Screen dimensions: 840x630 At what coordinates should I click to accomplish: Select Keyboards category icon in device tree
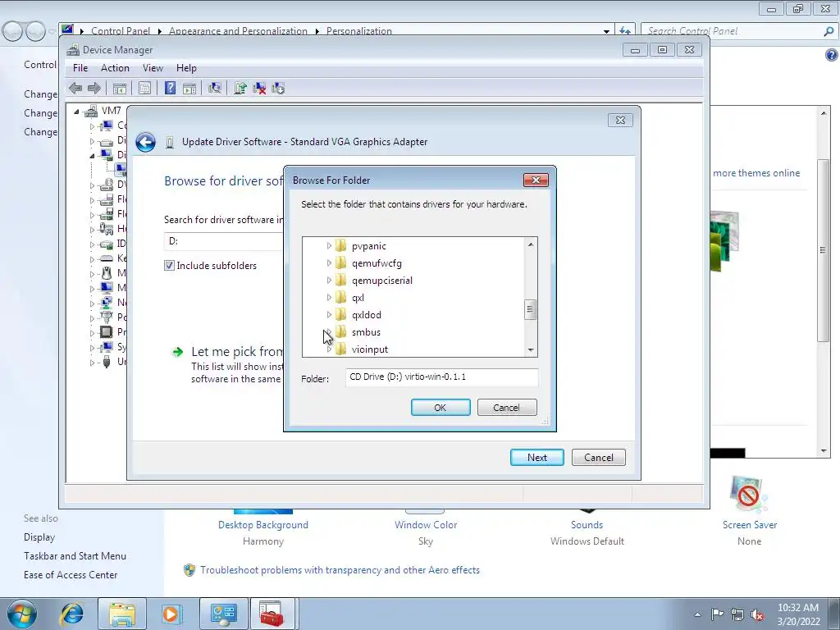[x=106, y=258]
